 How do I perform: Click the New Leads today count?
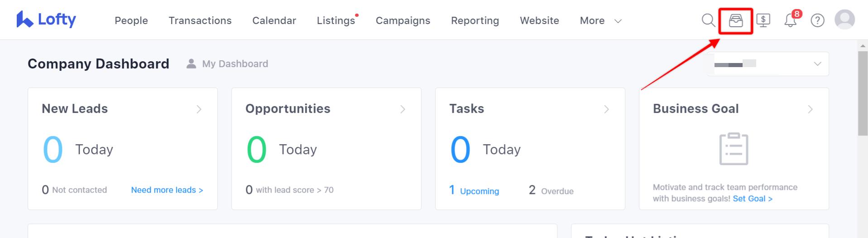[53, 150]
